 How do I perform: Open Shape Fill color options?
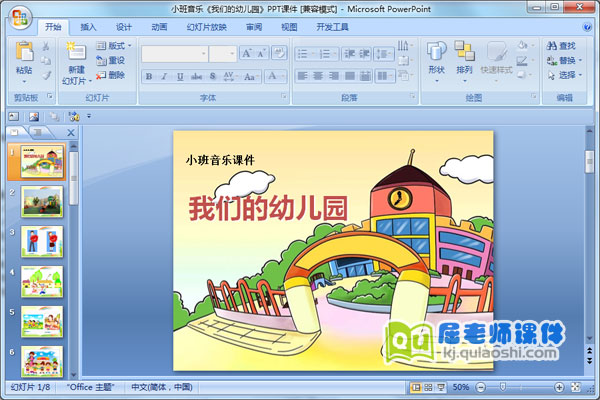pyautogui.click(x=525, y=46)
